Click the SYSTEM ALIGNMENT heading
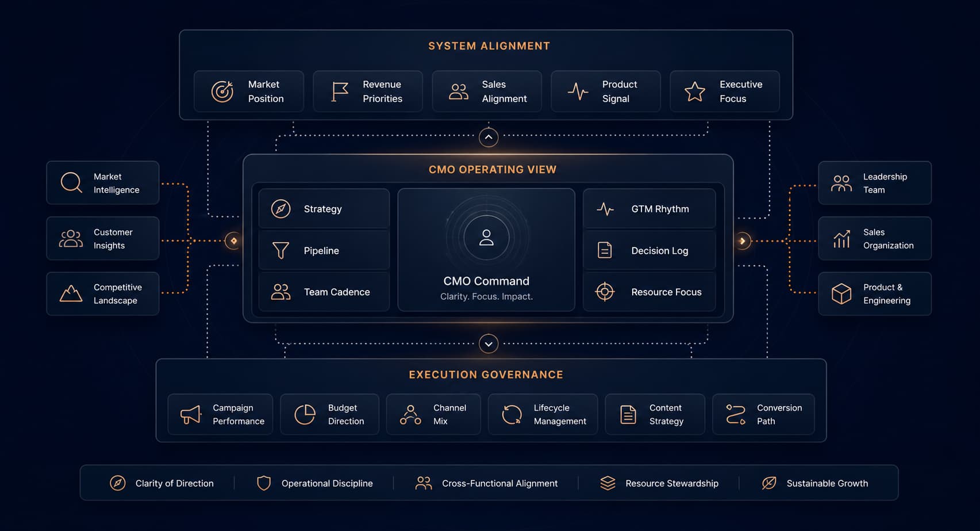 click(489, 46)
